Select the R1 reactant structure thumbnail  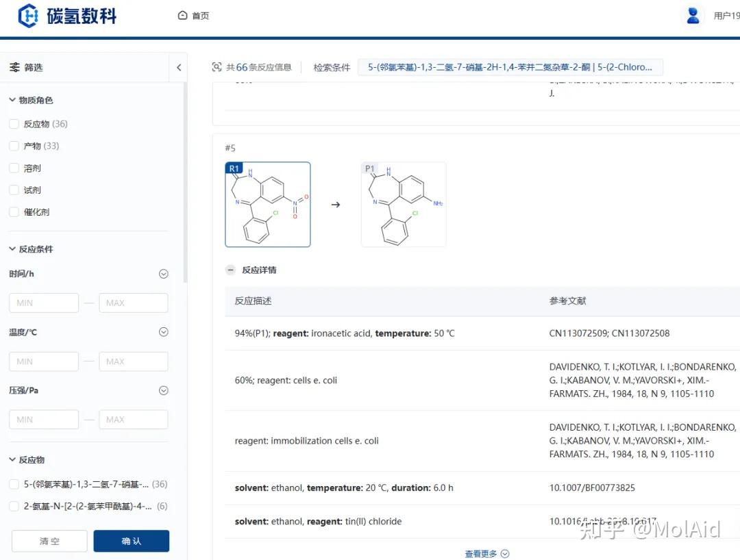268,205
